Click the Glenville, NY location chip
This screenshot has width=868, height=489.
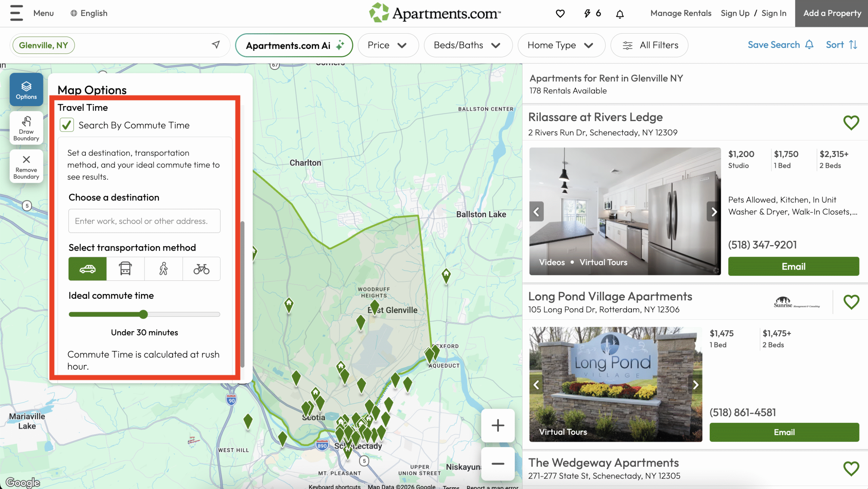[43, 45]
